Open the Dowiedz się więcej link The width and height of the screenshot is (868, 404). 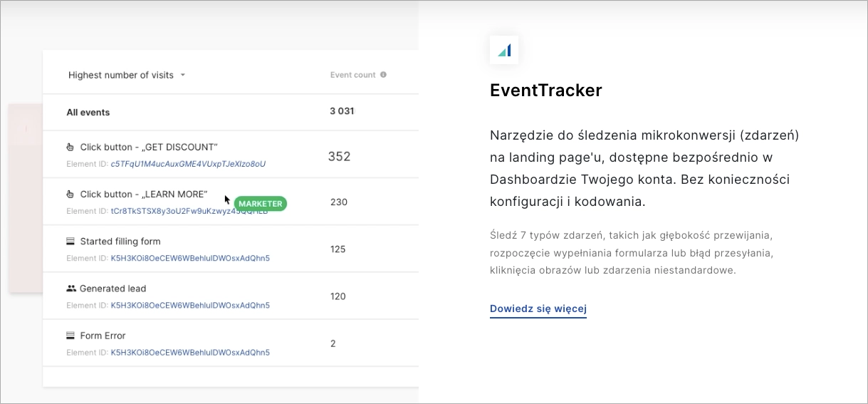coord(538,309)
